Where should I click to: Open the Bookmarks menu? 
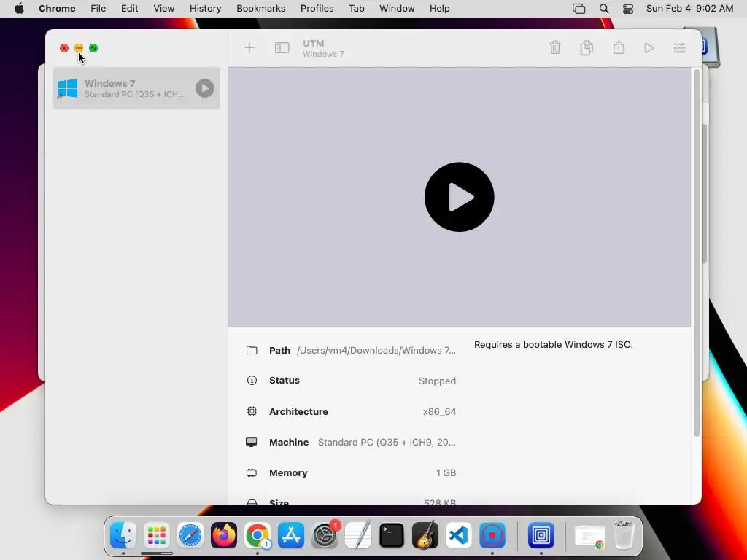point(261,9)
